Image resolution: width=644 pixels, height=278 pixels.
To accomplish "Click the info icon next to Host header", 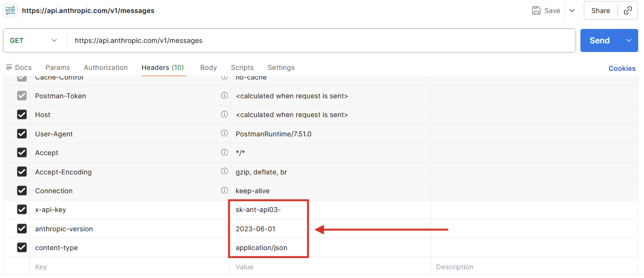I will 224,115.
